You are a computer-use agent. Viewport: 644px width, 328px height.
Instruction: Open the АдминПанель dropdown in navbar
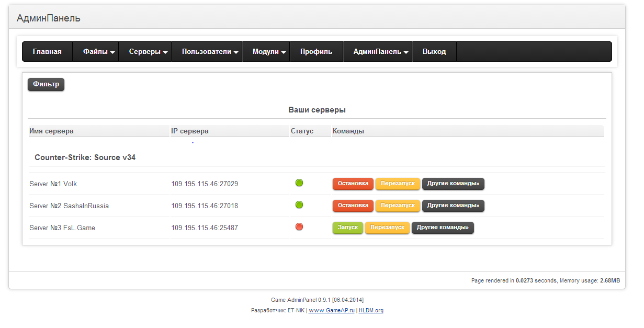pos(380,52)
